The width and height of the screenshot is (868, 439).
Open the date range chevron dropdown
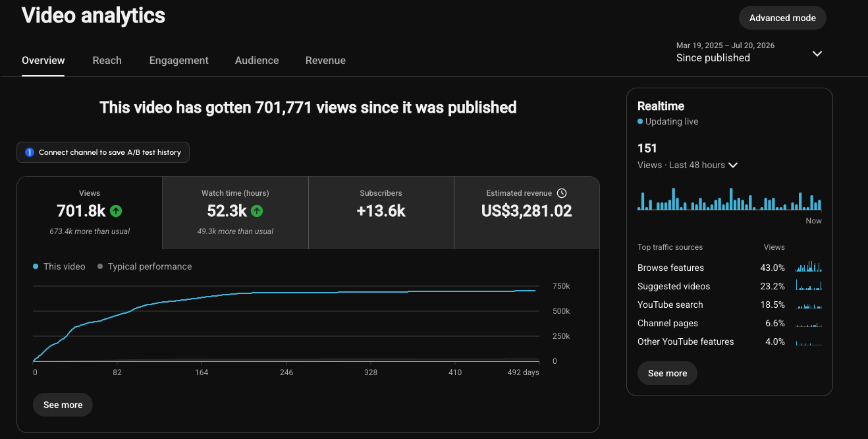(x=817, y=53)
